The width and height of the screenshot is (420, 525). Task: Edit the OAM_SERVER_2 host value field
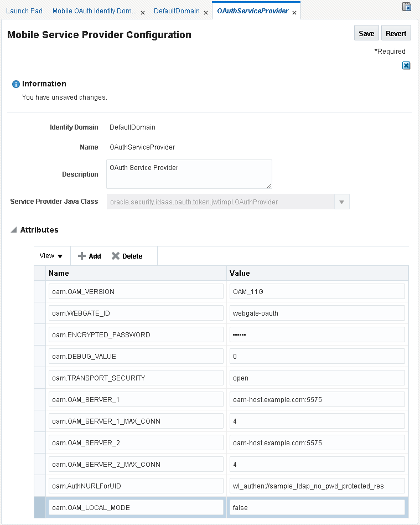tap(317, 442)
